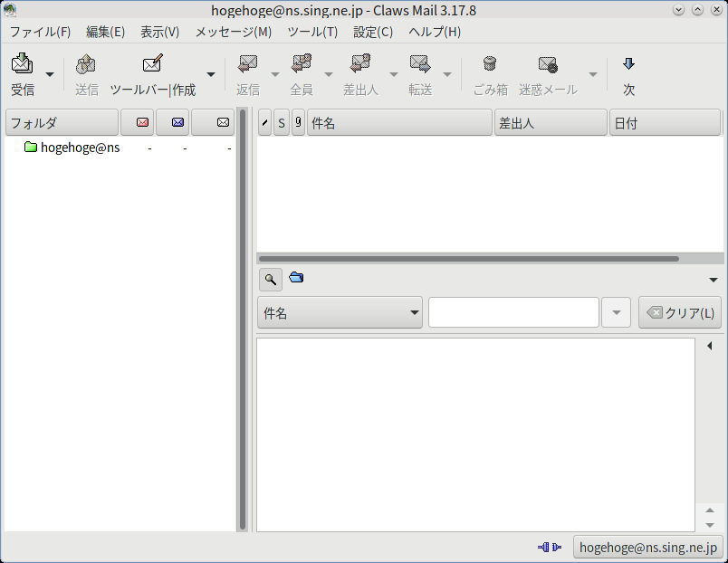The height and width of the screenshot is (563, 728).
Task: Open the 表示(V) menu
Action: (159, 32)
